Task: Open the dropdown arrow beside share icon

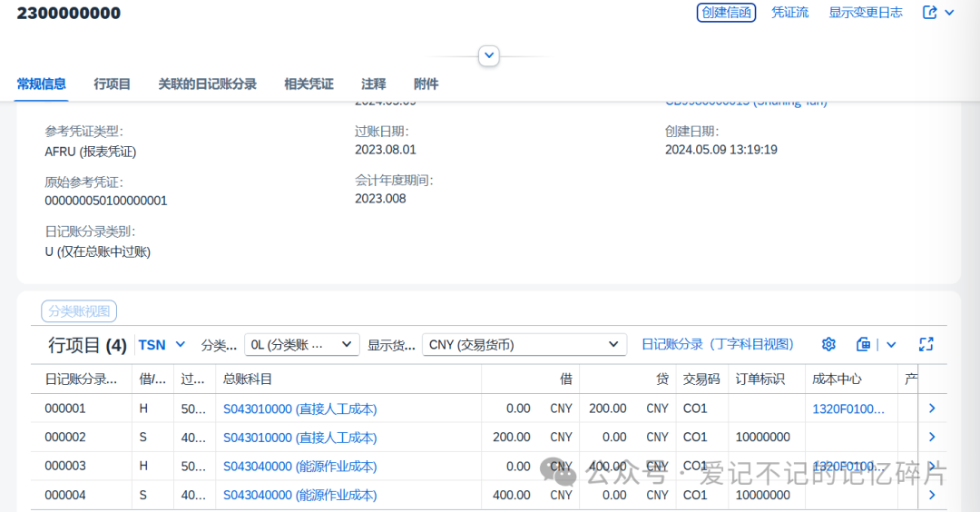Action: [x=949, y=13]
